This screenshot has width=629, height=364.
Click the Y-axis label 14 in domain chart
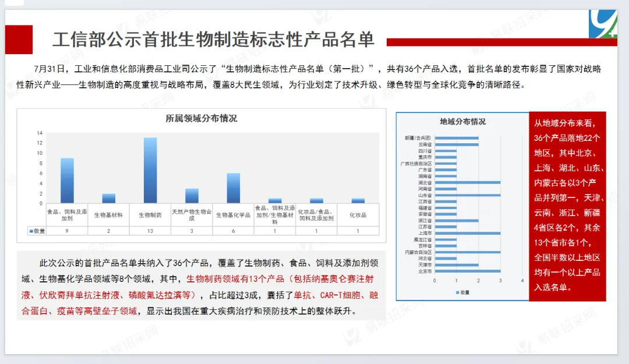40,133
